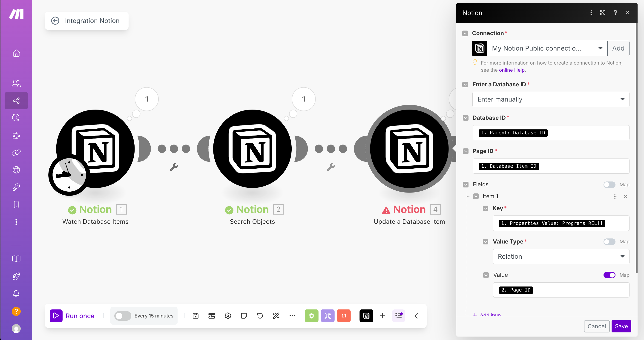Toggle the Fields Map switch
Image resolution: width=644 pixels, height=340 pixels.
point(609,184)
